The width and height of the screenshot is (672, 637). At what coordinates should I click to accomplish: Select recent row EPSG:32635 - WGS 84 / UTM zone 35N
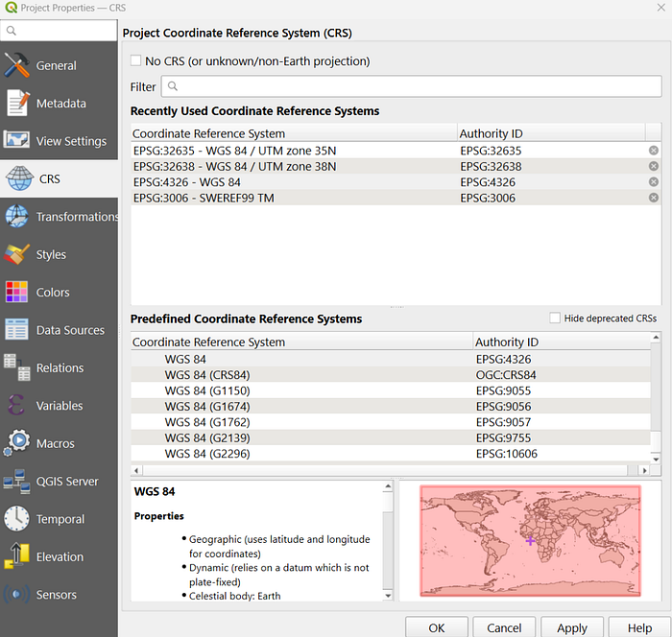(396, 151)
